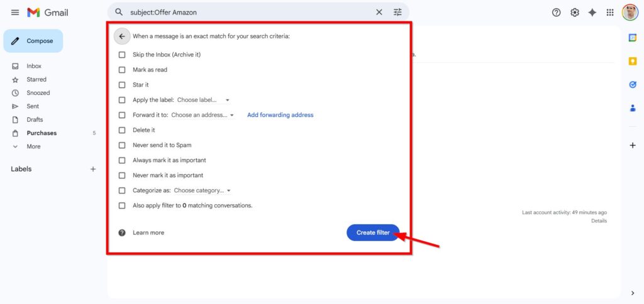The image size is (644, 304).
Task: Check Never send it to Spam
Action: [122, 145]
